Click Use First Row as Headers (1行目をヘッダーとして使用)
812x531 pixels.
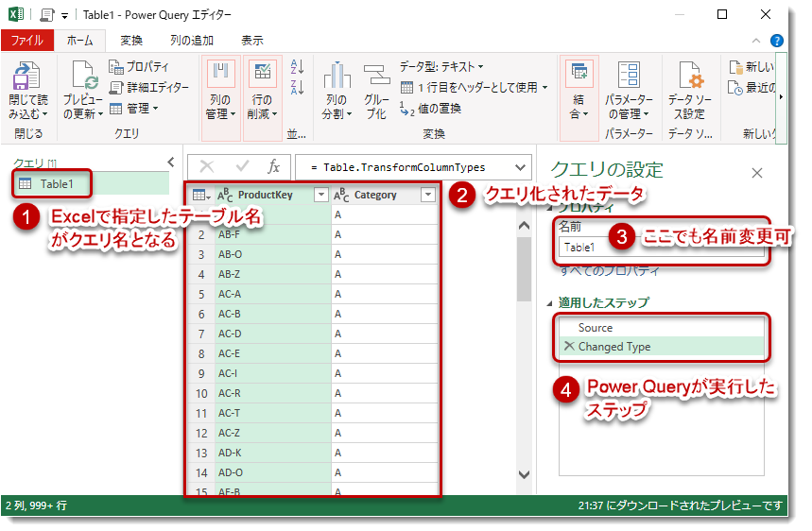pos(475,88)
